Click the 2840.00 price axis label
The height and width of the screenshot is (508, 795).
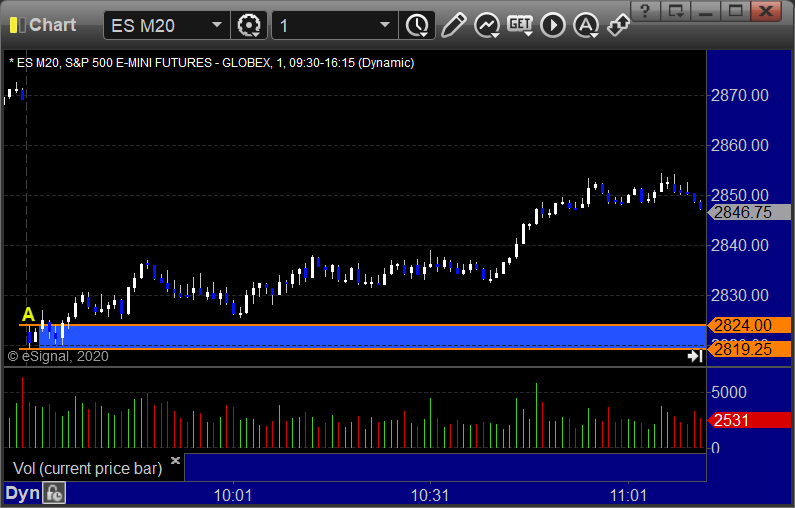[x=740, y=245]
